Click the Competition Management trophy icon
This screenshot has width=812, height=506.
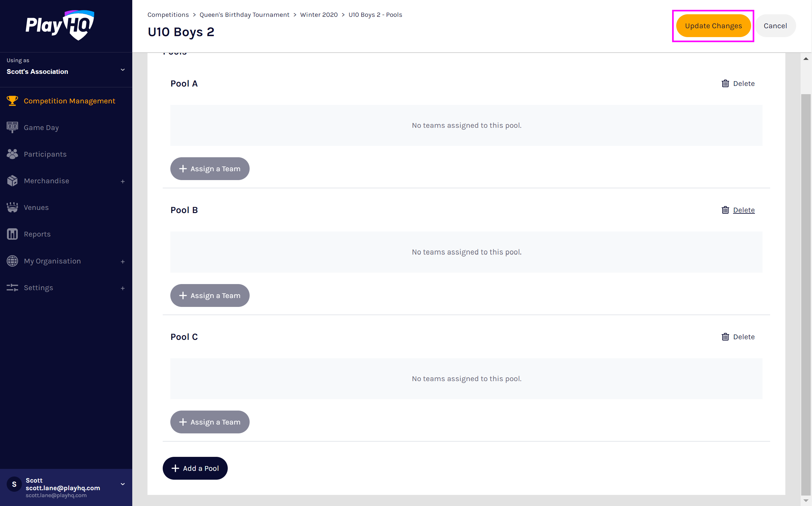pos(12,101)
